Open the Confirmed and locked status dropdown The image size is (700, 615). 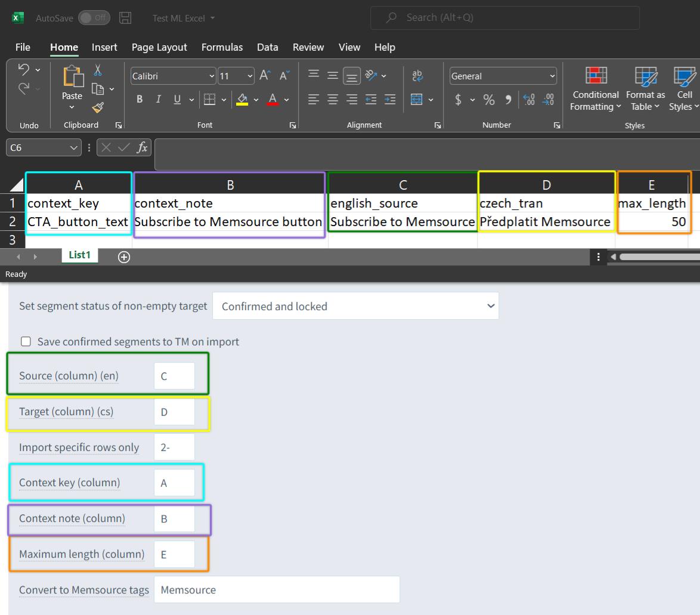pyautogui.click(x=356, y=306)
